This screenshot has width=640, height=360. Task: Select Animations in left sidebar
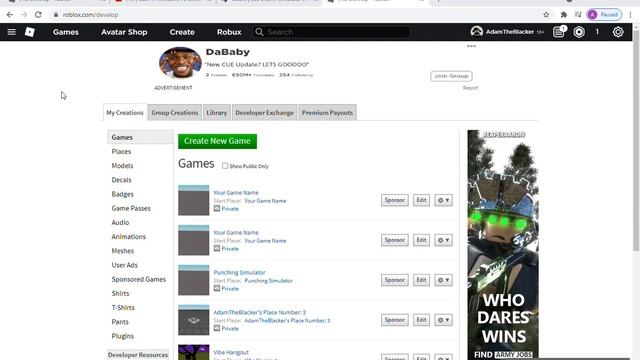129,237
